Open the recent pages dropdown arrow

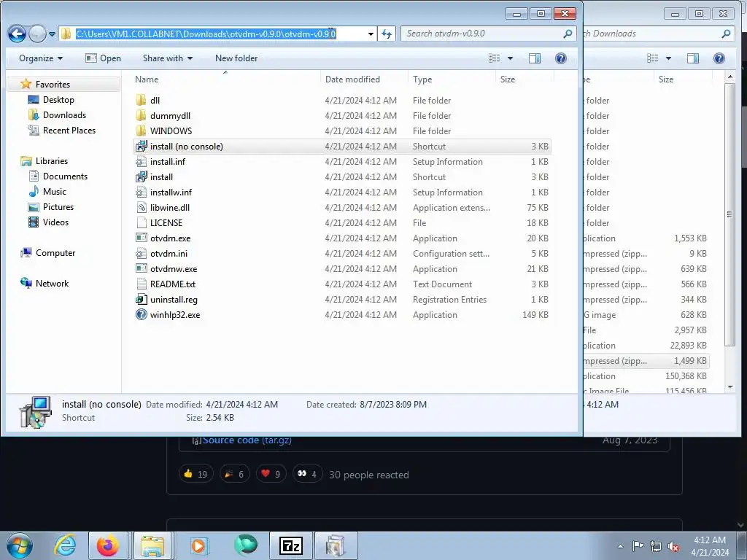[53, 34]
